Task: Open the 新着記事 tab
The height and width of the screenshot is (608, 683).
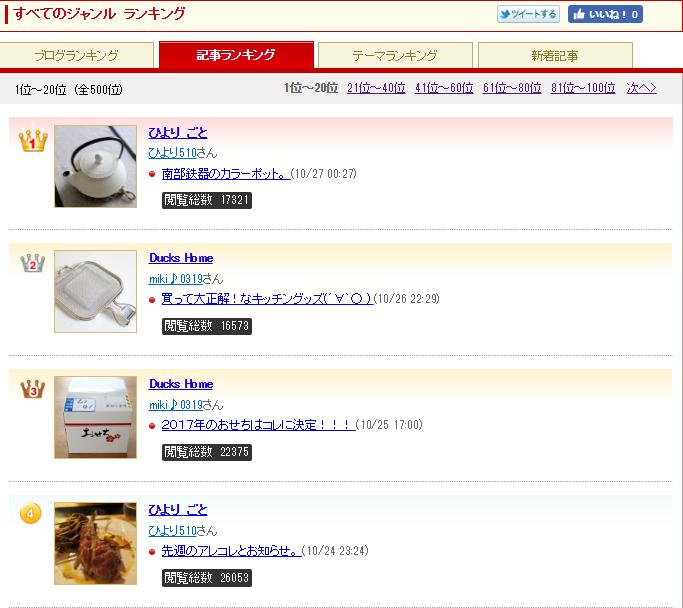Action: (x=555, y=55)
